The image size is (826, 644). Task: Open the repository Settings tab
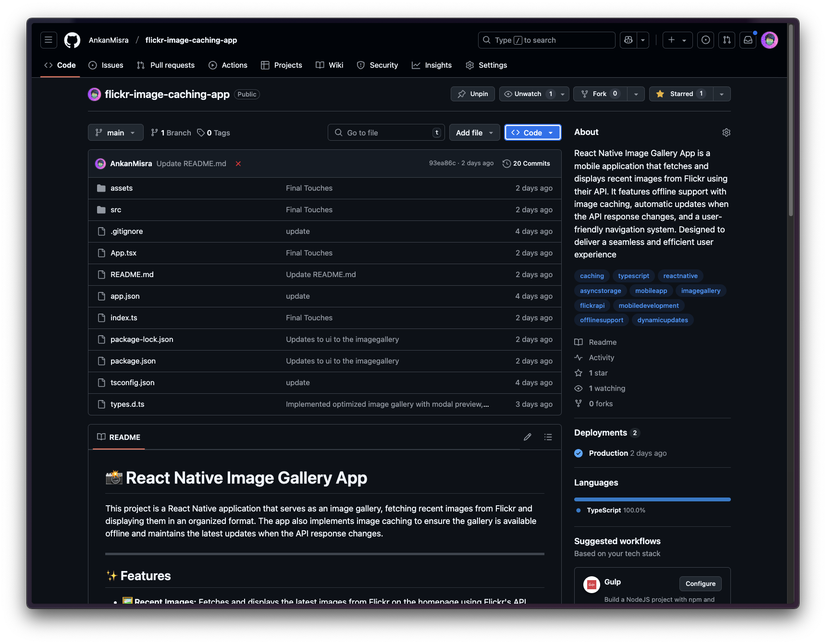(x=486, y=65)
